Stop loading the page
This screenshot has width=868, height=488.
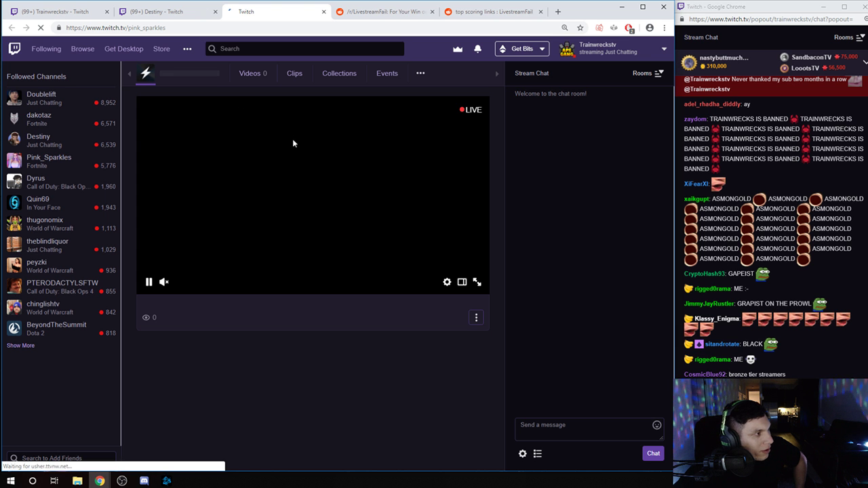click(42, 28)
